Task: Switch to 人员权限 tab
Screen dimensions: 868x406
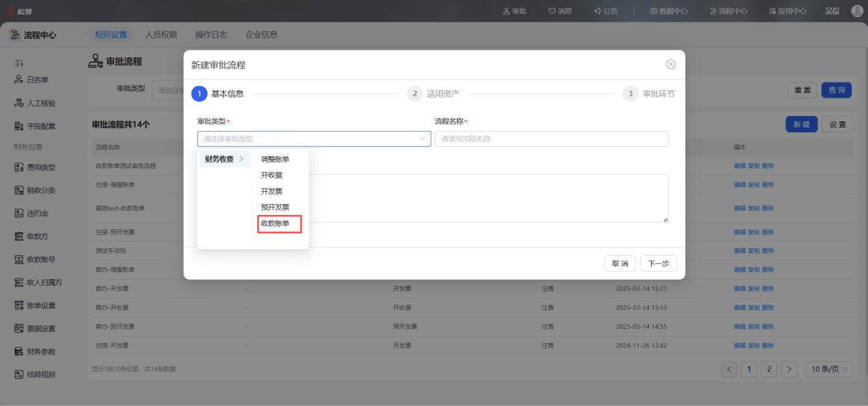Action: click(x=161, y=35)
